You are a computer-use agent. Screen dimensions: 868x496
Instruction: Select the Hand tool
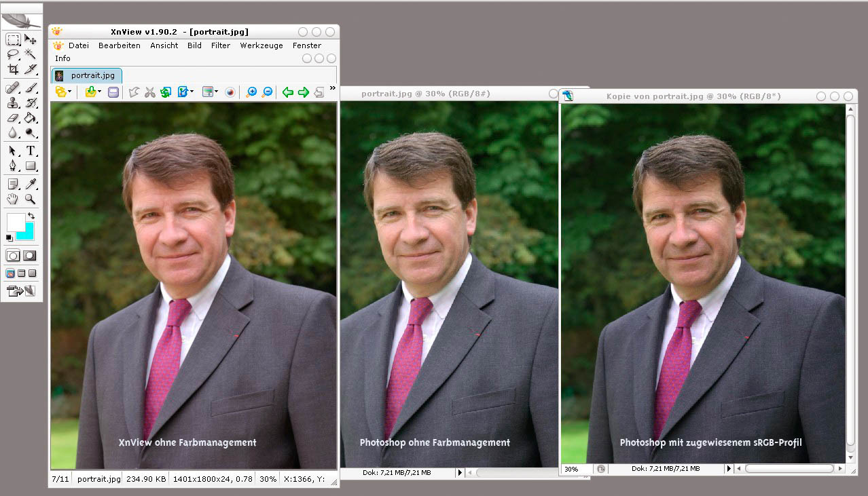[13, 199]
